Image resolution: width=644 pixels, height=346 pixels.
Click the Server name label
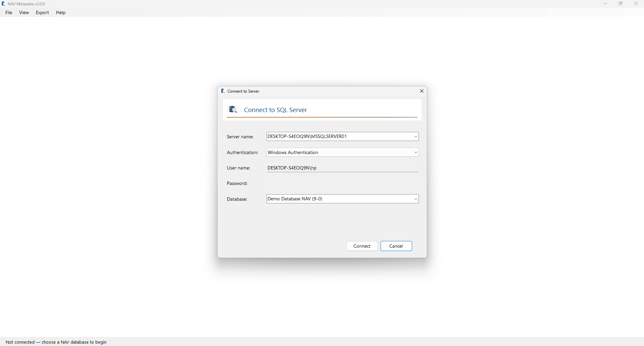tap(240, 137)
